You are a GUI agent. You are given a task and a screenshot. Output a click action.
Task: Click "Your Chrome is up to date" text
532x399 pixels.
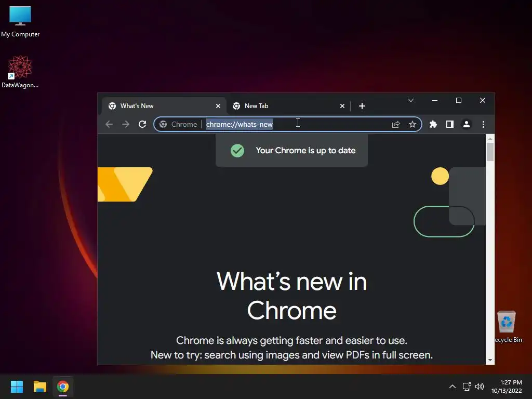(305, 151)
